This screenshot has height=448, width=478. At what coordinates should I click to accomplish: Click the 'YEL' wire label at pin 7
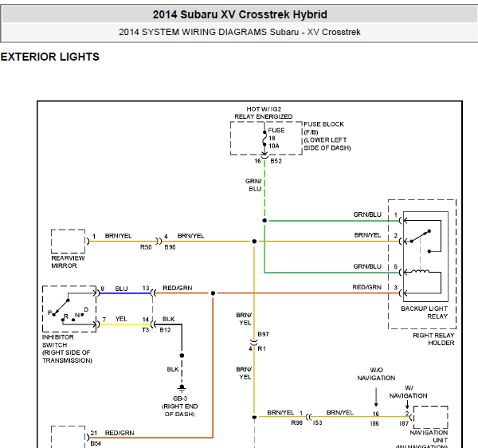pyautogui.click(x=121, y=319)
